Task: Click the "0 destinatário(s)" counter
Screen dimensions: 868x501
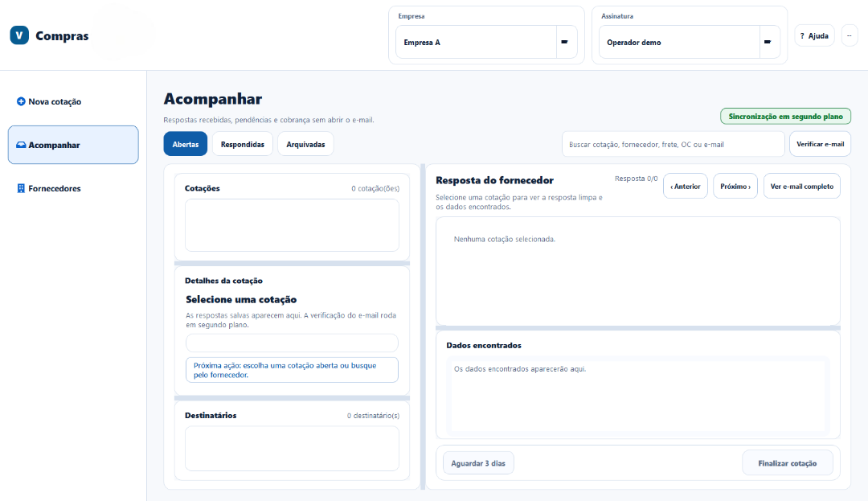Action: tap(373, 415)
